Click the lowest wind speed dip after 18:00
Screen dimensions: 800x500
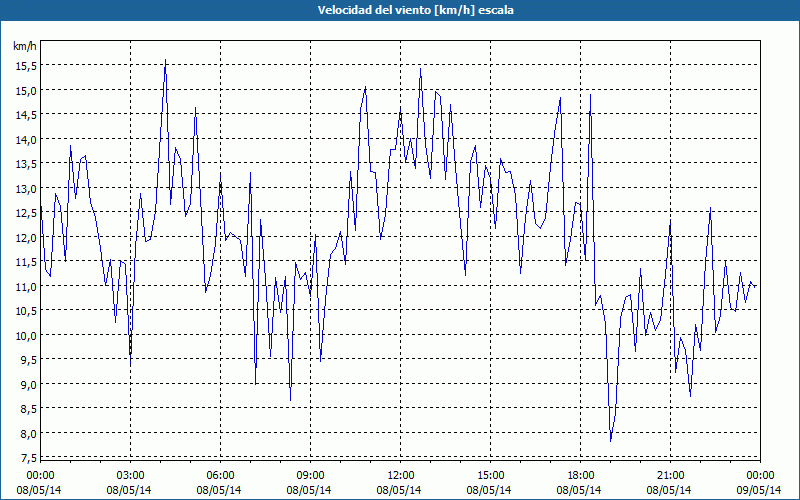pos(610,441)
